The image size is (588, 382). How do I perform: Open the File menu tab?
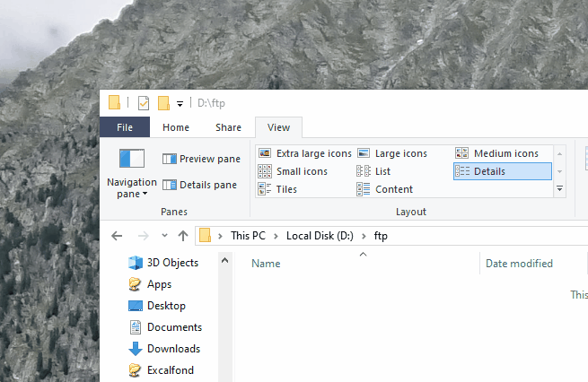point(125,127)
